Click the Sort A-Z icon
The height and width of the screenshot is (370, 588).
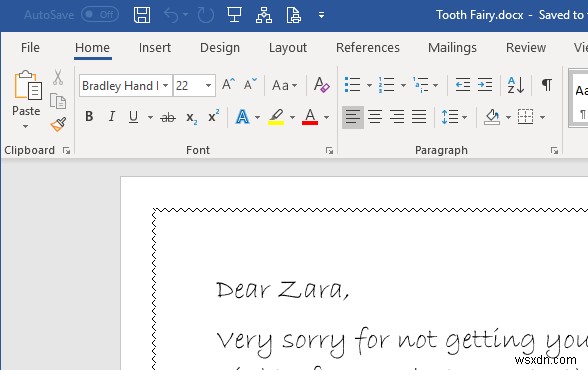click(516, 85)
